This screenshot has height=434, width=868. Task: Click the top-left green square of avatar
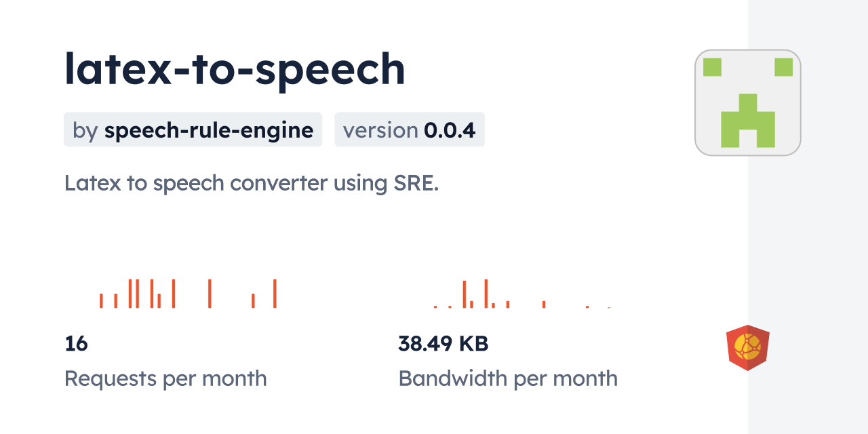[x=711, y=67]
